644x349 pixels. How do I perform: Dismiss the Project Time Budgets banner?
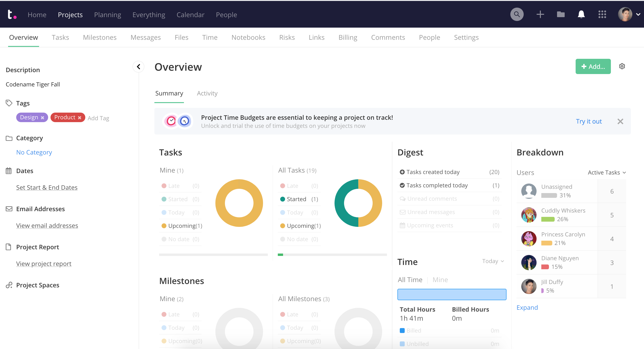click(621, 121)
